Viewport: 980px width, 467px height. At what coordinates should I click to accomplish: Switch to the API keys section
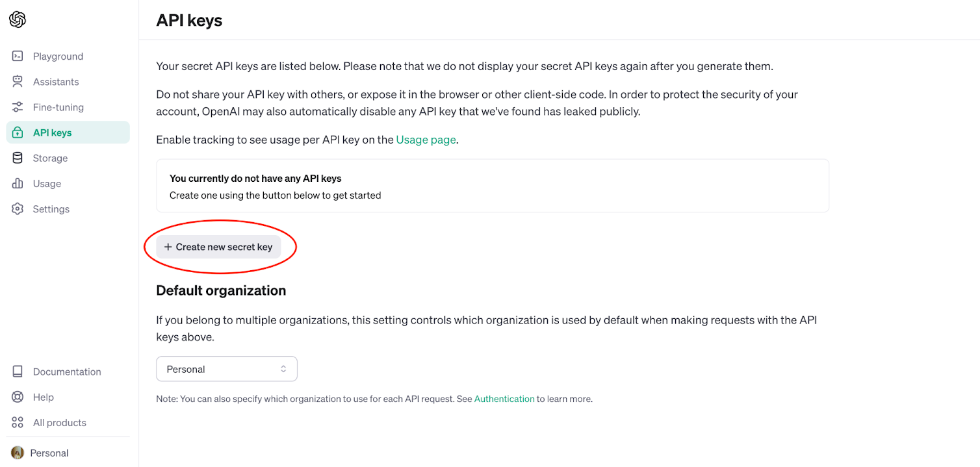[52, 132]
